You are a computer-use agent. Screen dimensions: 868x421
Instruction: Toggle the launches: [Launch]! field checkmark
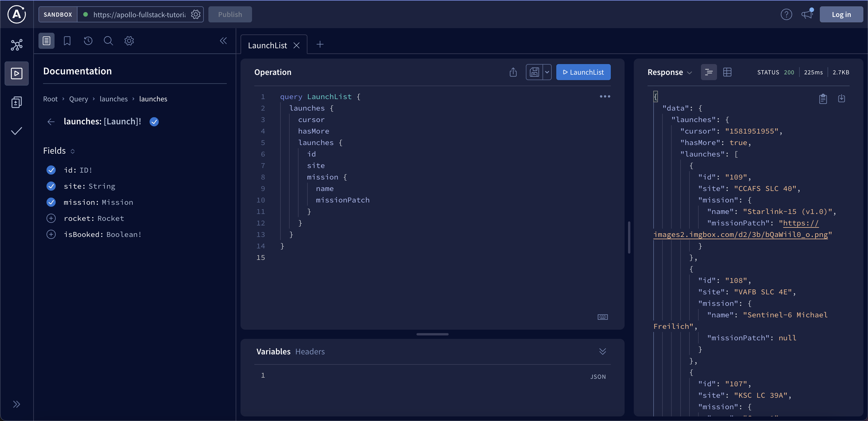pyautogui.click(x=154, y=122)
